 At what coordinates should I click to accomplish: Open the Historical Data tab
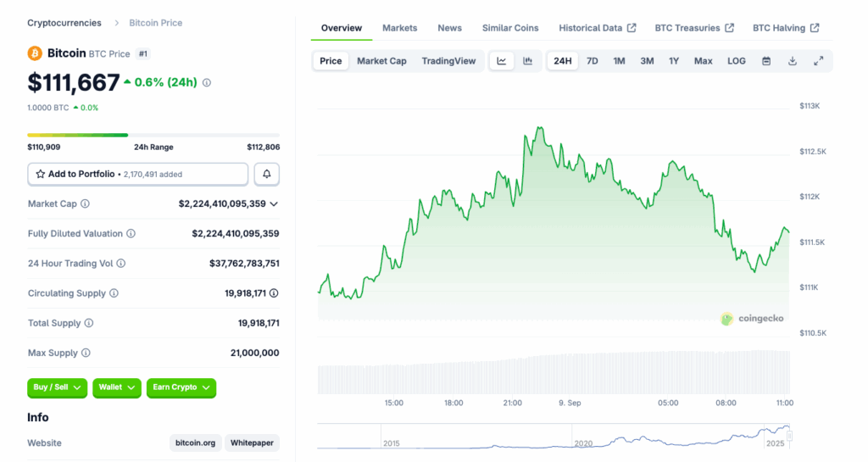click(x=597, y=28)
